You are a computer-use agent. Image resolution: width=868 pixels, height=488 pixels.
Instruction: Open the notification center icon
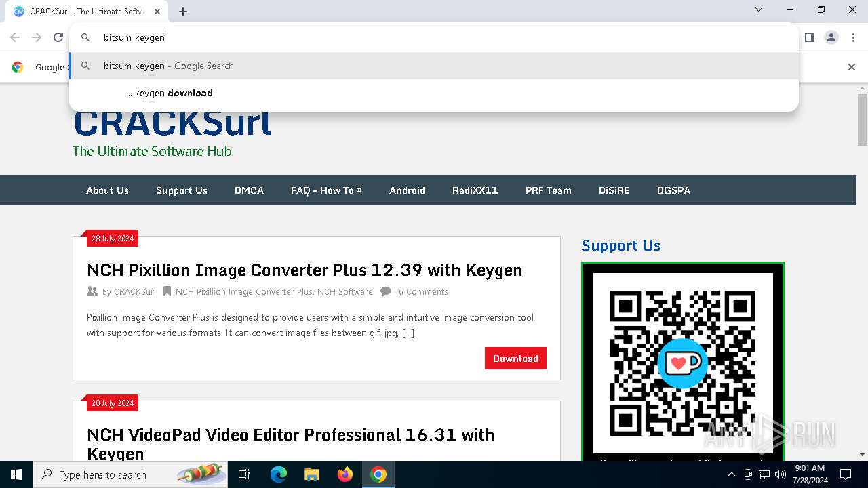point(846,474)
